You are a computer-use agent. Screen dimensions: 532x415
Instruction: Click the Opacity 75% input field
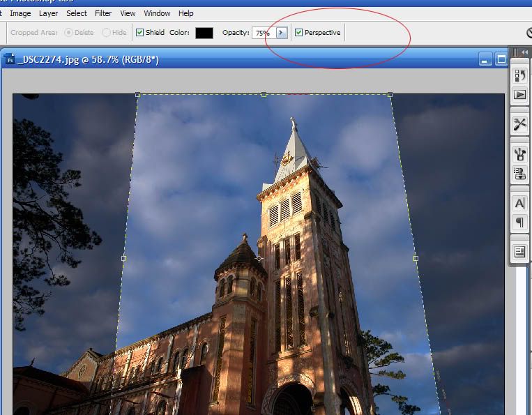point(264,33)
